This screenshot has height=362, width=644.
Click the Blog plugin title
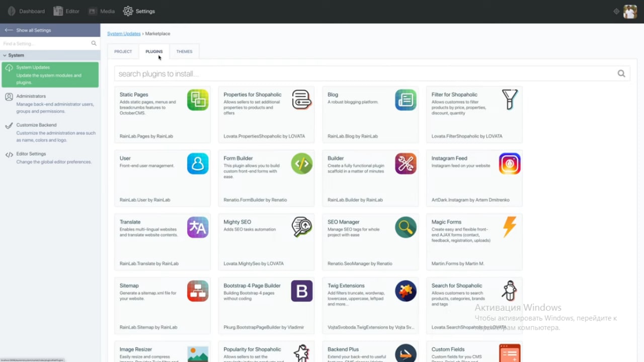[x=333, y=95]
